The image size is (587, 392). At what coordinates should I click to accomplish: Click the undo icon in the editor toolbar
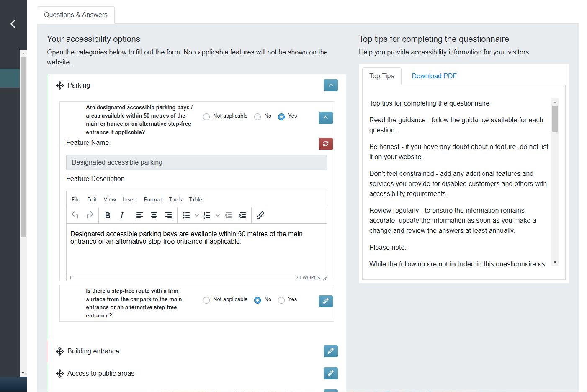[75, 215]
